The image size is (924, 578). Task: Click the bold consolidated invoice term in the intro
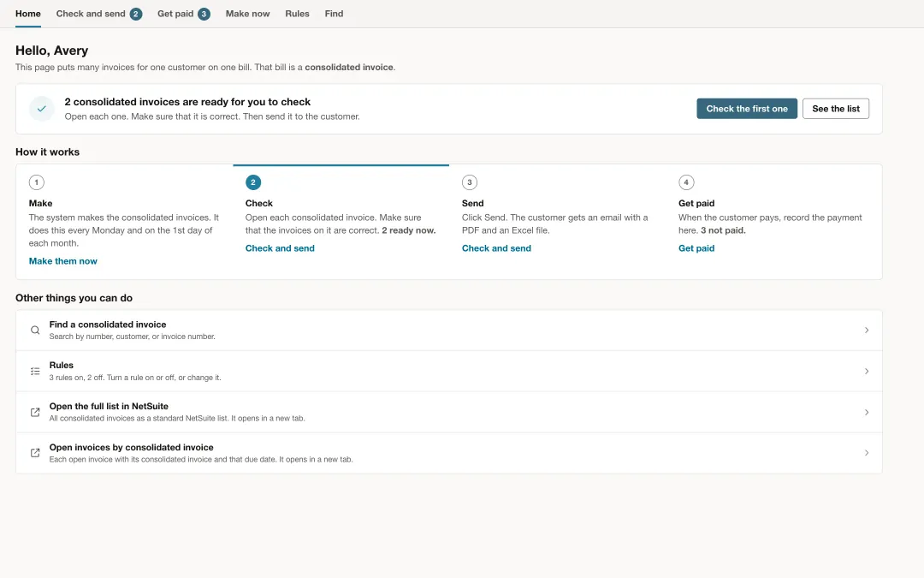349,68
